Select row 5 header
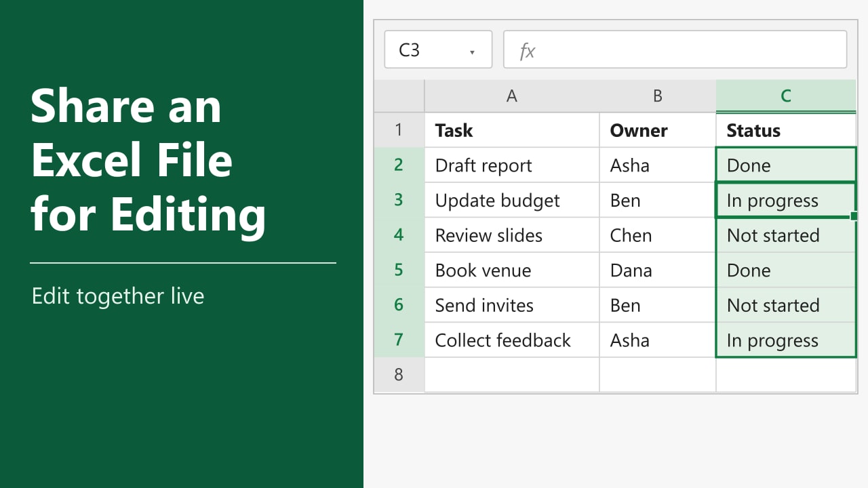This screenshot has width=868, height=488. (x=399, y=270)
